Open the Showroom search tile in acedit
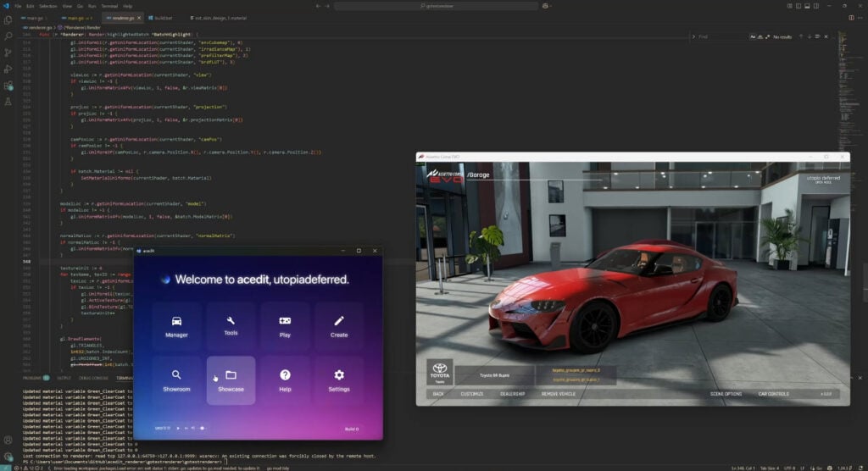This screenshot has width=868, height=471. click(176, 381)
